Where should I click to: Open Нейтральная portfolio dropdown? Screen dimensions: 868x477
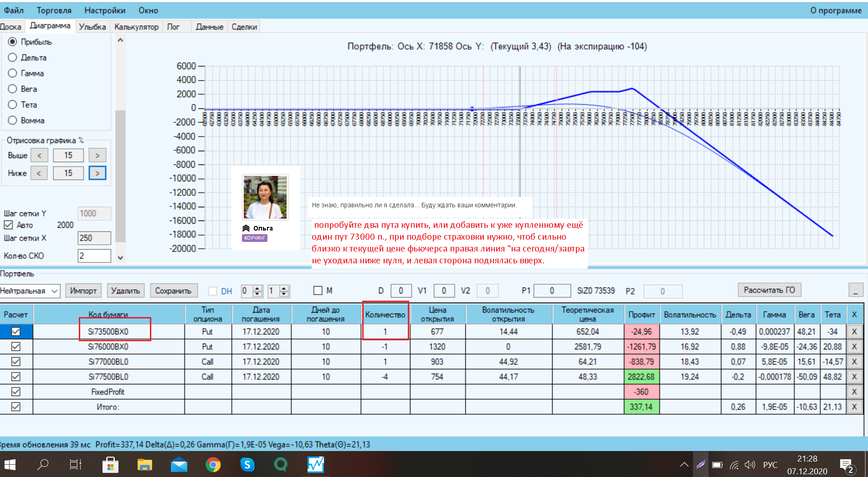click(x=30, y=291)
